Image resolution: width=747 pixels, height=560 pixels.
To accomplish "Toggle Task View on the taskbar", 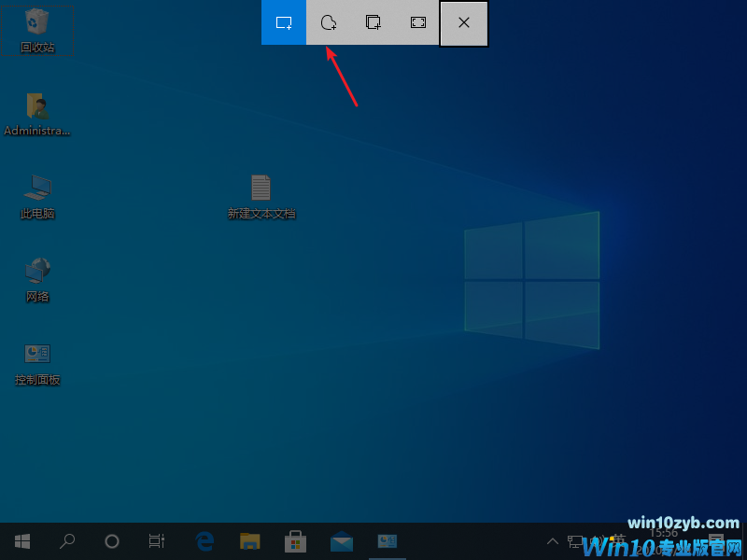I will coord(156,540).
